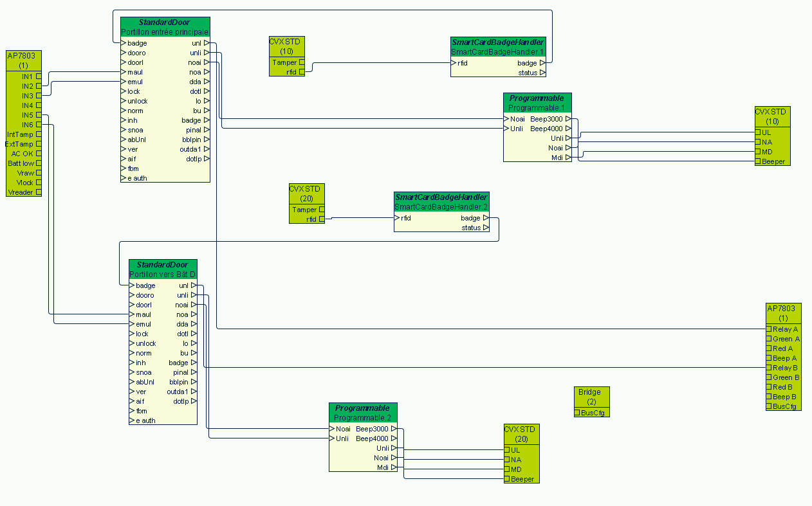Click the Vreader port square on AP7803
Screen dimensions: 812x506
[x=39, y=192]
